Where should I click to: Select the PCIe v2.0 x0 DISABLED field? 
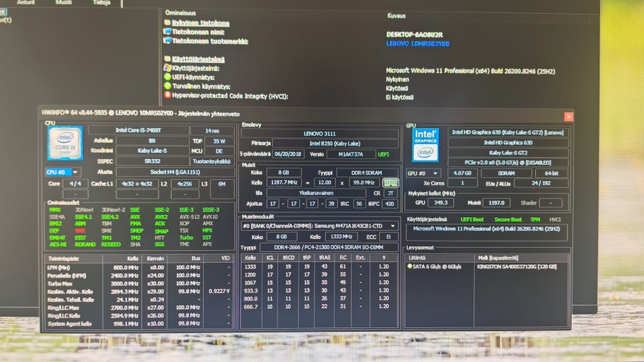[508, 162]
